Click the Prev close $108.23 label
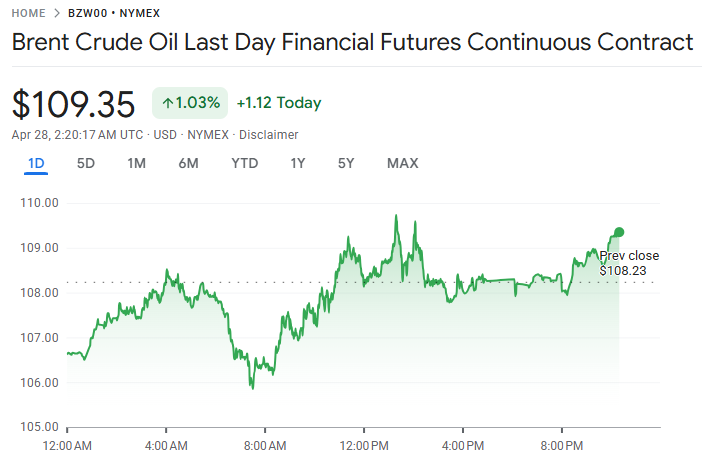702x457 pixels. point(629,262)
